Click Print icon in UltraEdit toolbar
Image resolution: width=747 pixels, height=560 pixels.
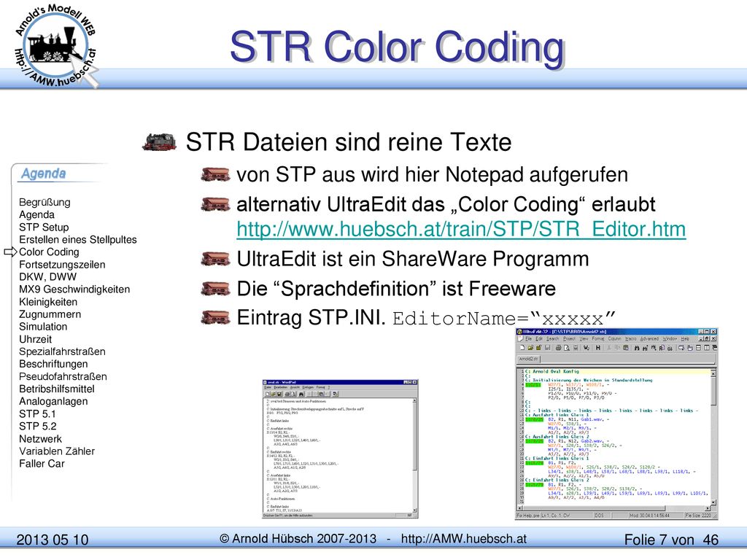tap(558, 348)
